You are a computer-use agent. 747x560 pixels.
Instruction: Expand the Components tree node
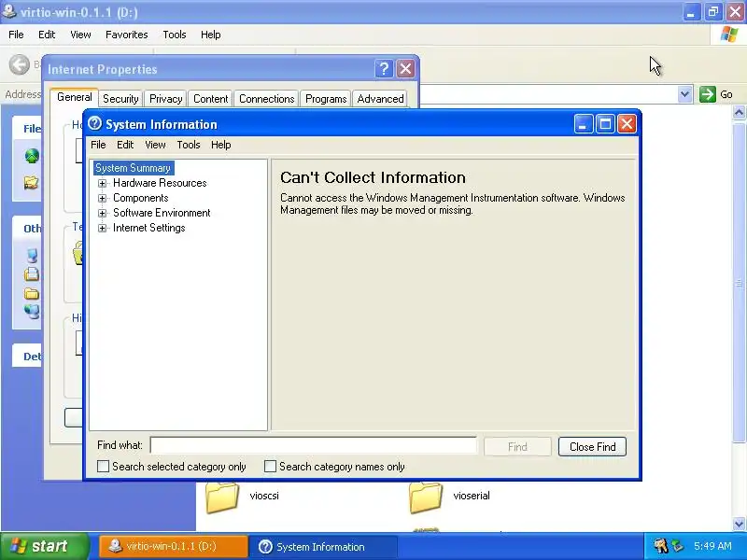click(102, 198)
